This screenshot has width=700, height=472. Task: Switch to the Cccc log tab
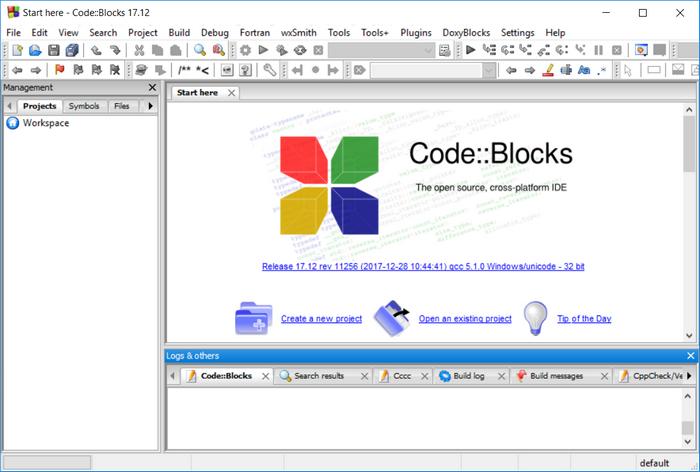pyautogui.click(x=402, y=376)
